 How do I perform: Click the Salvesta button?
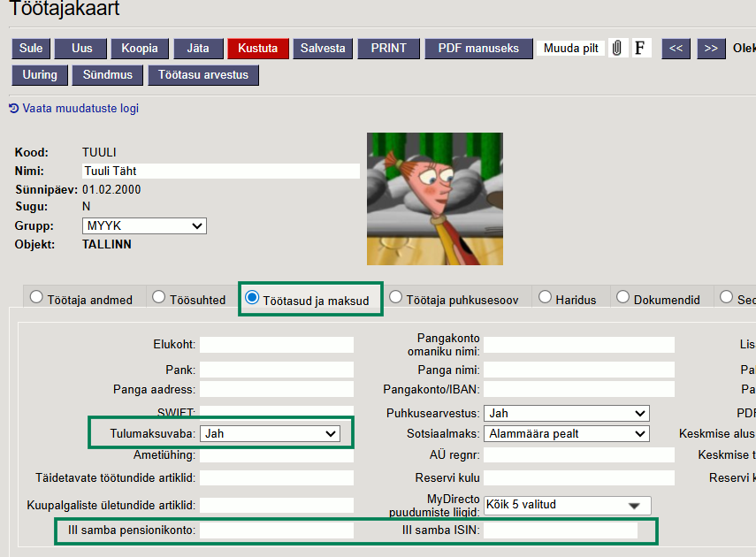323,48
